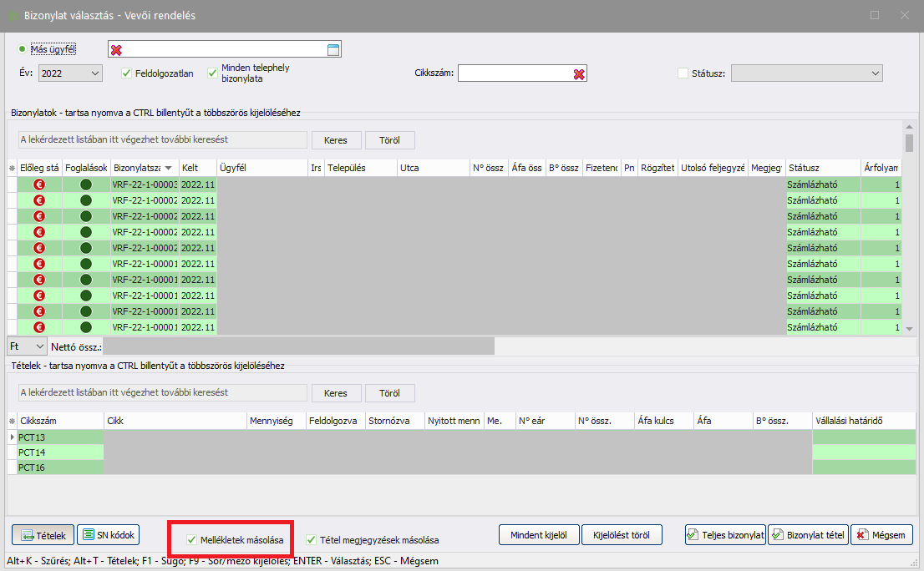This screenshot has width=924, height=571.
Task: Toggle Tétel megjegyzések másolása checkbox
Action: [311, 540]
